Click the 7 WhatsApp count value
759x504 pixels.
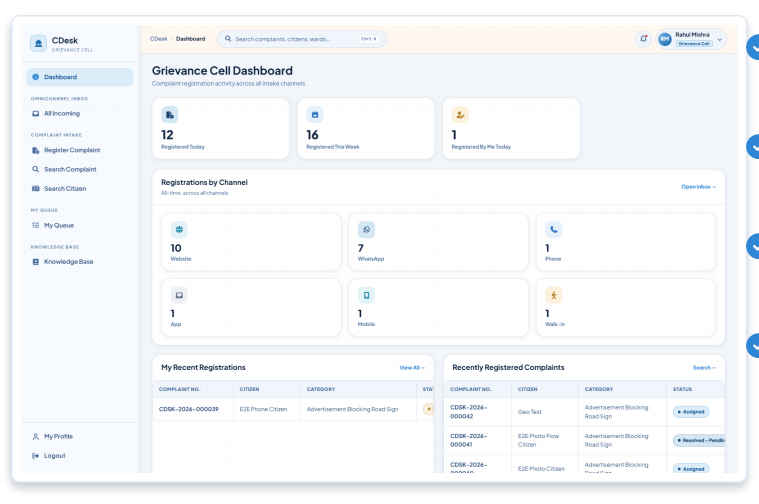(361, 248)
